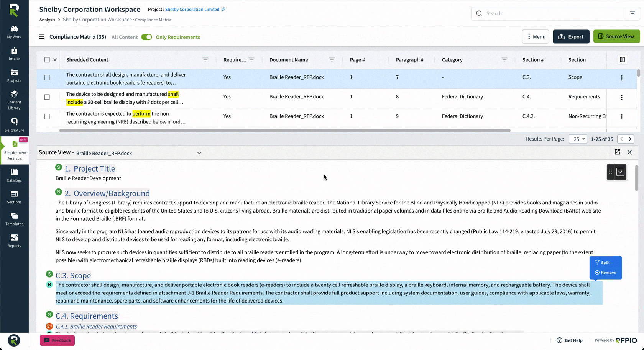Open row actions for C.4.2. row

pyautogui.click(x=622, y=117)
